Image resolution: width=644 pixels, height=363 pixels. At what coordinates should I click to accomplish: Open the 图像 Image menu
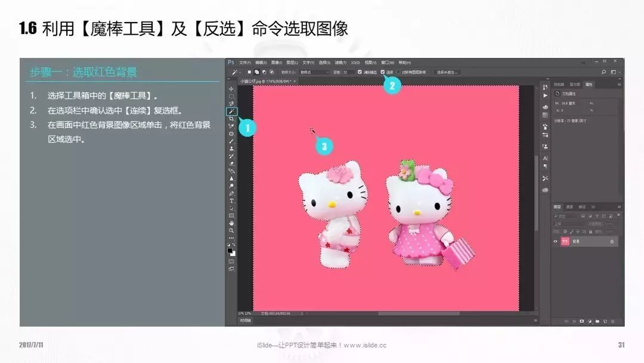click(277, 63)
